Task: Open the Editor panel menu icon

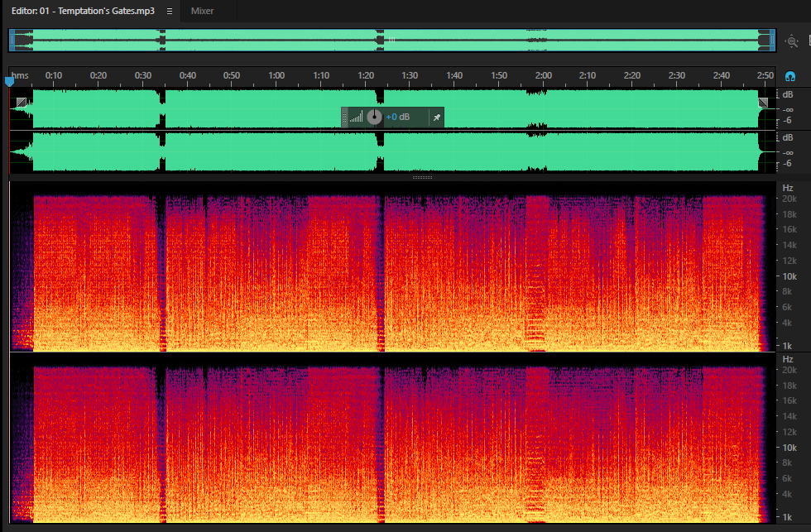Action: click(169, 11)
